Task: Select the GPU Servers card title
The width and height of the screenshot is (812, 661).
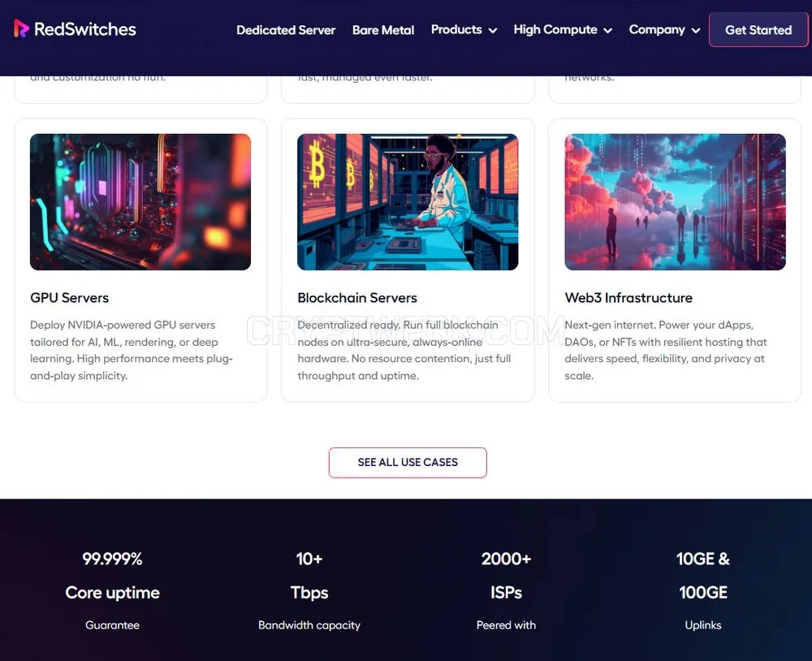Action: point(69,298)
